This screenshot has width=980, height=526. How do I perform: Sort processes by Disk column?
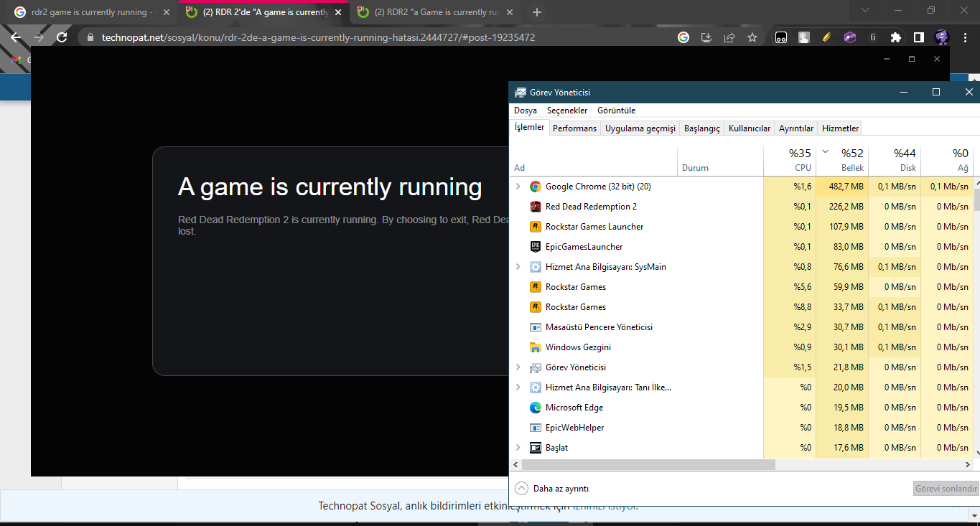pos(895,160)
